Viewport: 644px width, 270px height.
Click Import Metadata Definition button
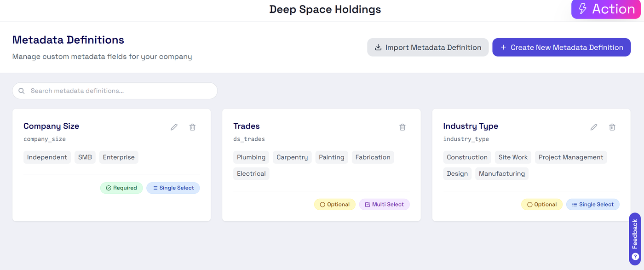pos(428,47)
